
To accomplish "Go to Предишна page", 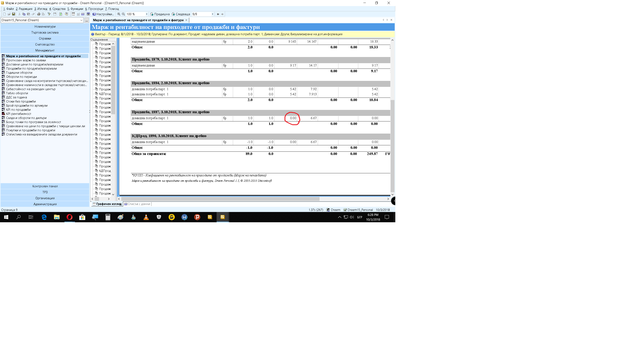I will (160, 14).
